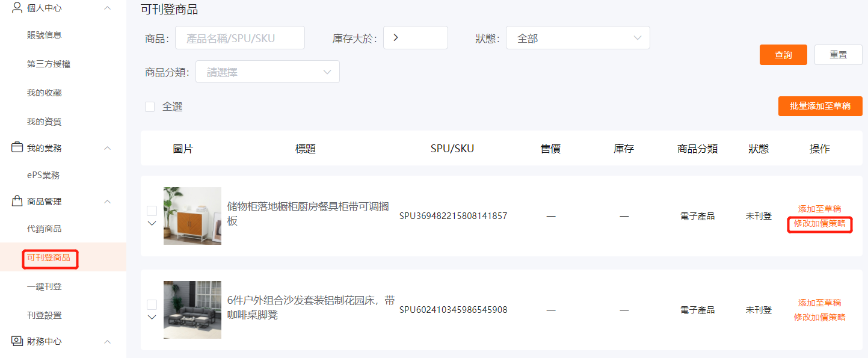Click the briefcase icon beside 我的業務
Screen dimensions: 868x358
pyautogui.click(x=17, y=147)
